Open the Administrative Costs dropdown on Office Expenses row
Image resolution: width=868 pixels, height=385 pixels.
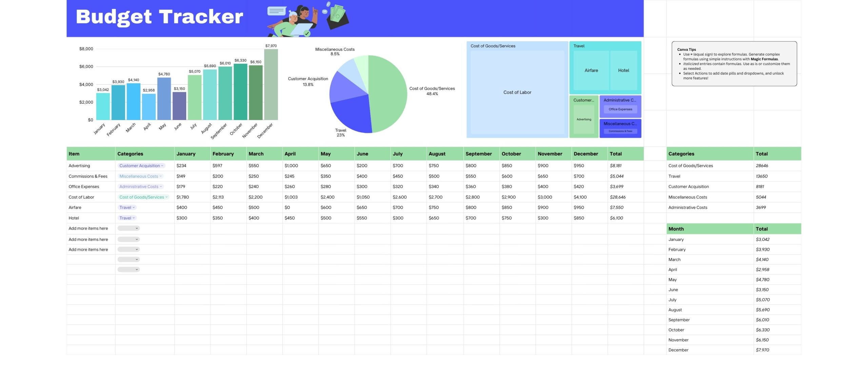140,186
